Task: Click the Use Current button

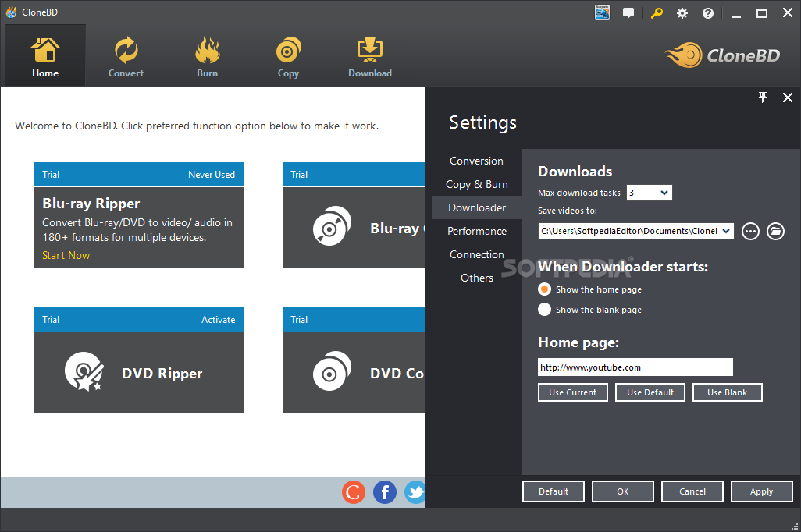Action: 573,392
